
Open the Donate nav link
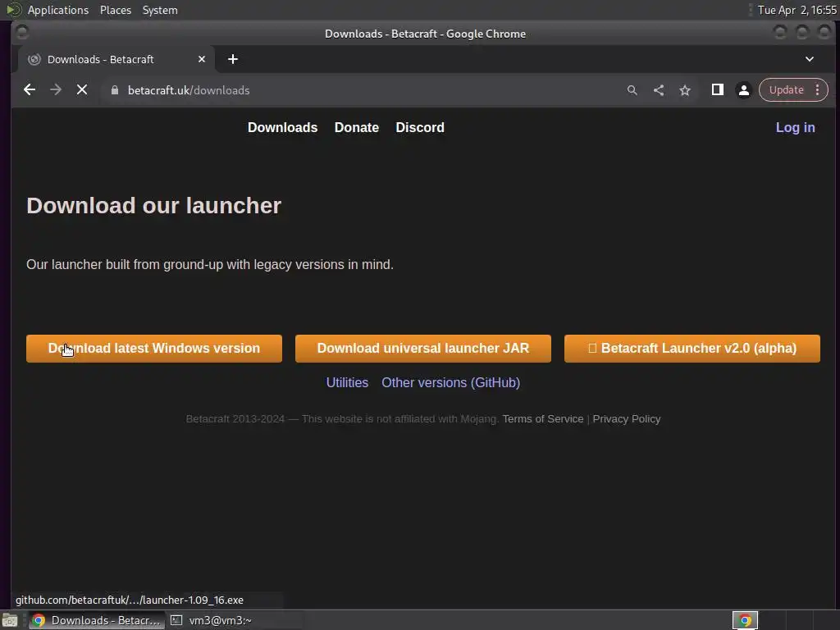tap(357, 127)
